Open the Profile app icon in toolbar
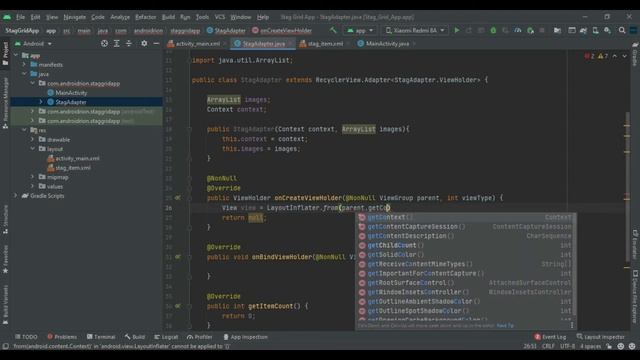 click(x=518, y=30)
